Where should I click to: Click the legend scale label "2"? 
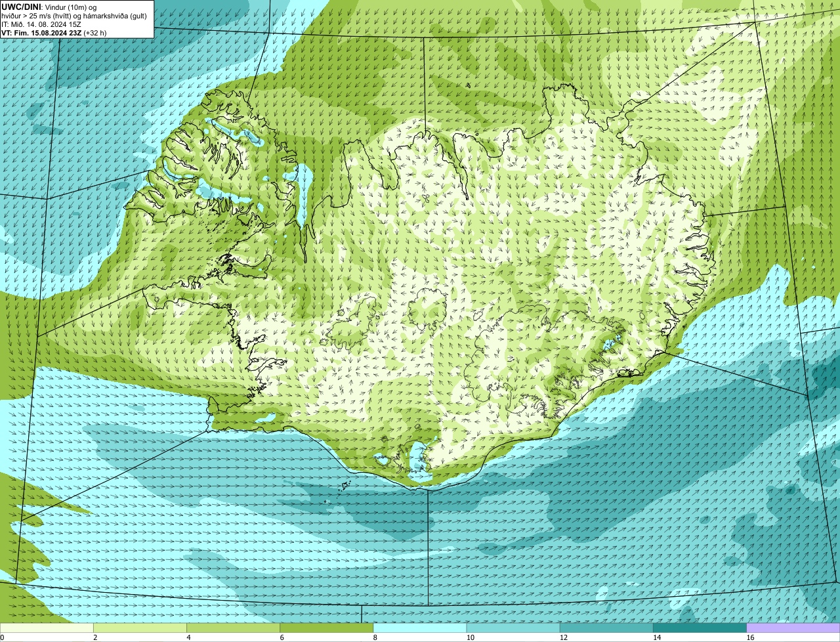tap(95, 637)
